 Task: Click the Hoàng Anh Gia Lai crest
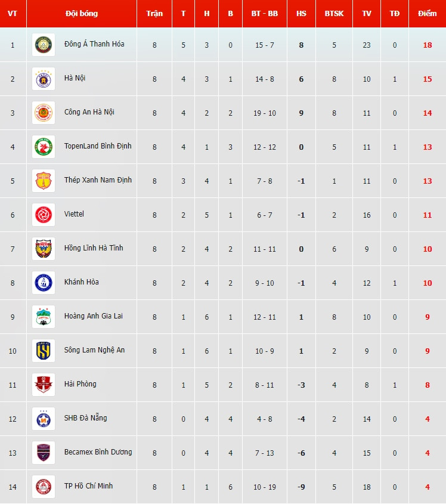(x=44, y=317)
